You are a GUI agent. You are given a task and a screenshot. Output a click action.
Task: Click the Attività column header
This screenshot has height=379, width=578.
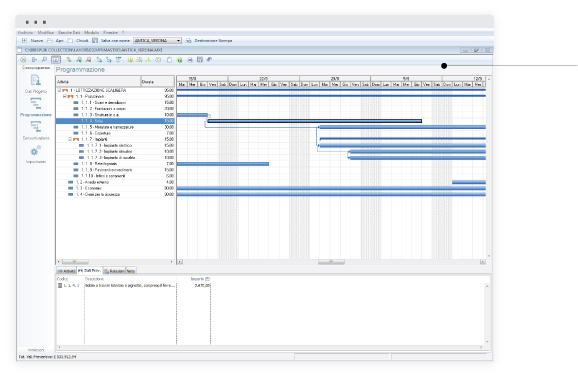pyautogui.click(x=98, y=81)
